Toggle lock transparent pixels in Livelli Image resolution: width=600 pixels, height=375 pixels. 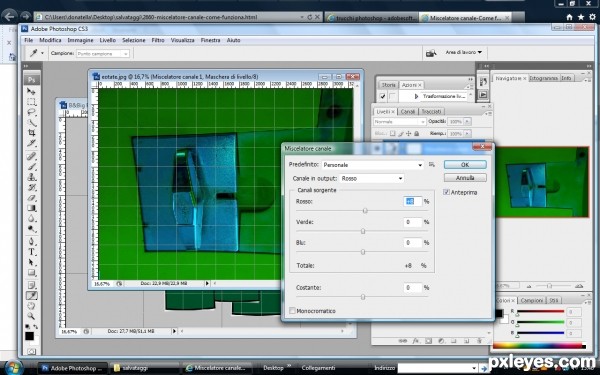pyautogui.click(x=393, y=134)
